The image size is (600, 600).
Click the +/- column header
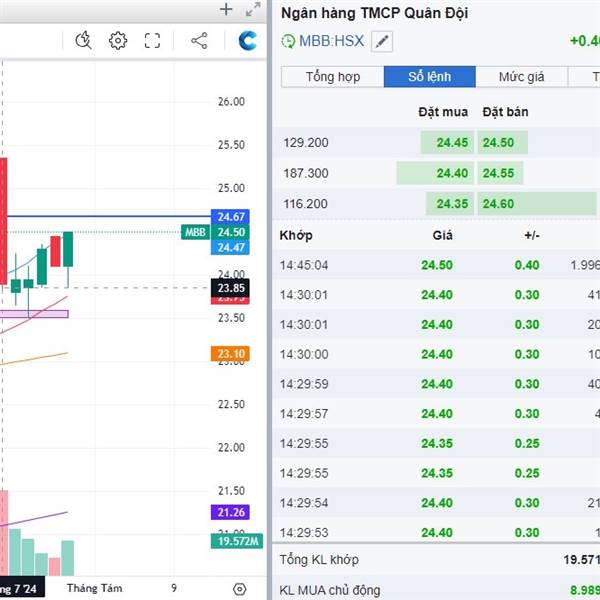coord(532,235)
